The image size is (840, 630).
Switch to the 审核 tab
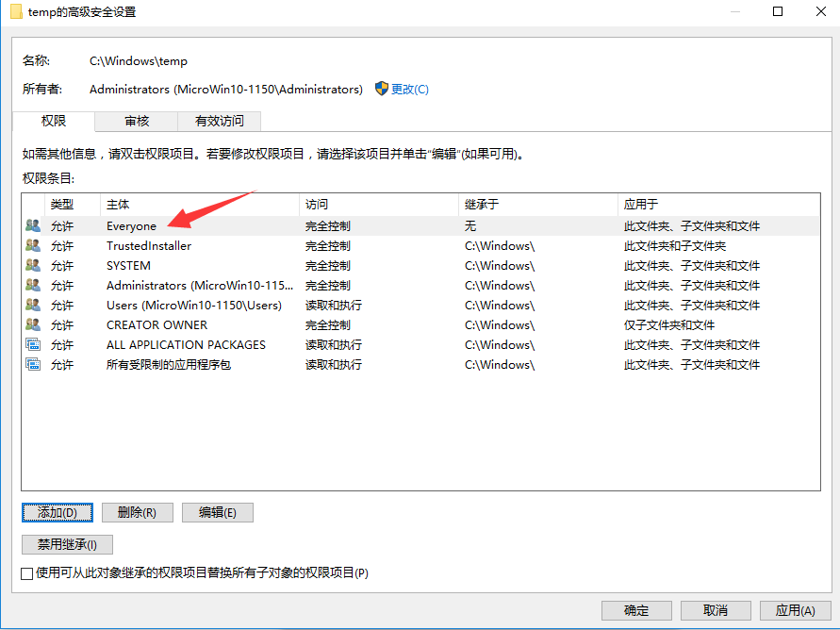(x=136, y=121)
